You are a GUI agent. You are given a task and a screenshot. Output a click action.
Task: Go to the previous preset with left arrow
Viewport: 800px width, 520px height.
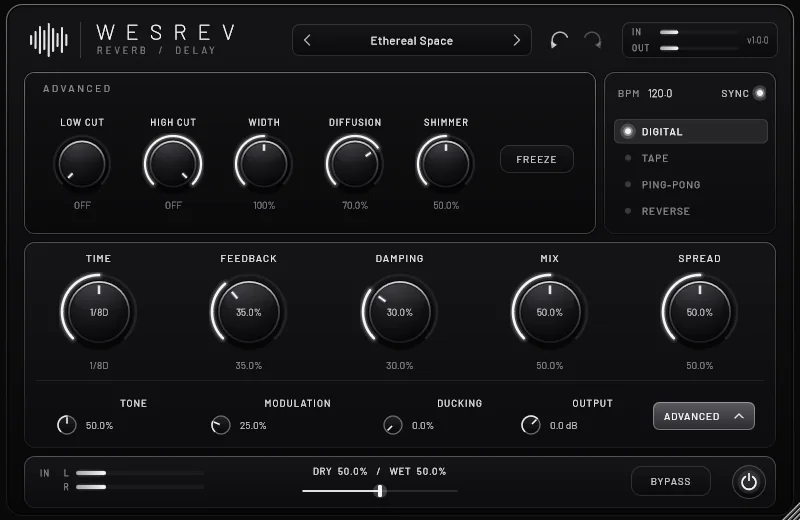pyautogui.click(x=307, y=40)
